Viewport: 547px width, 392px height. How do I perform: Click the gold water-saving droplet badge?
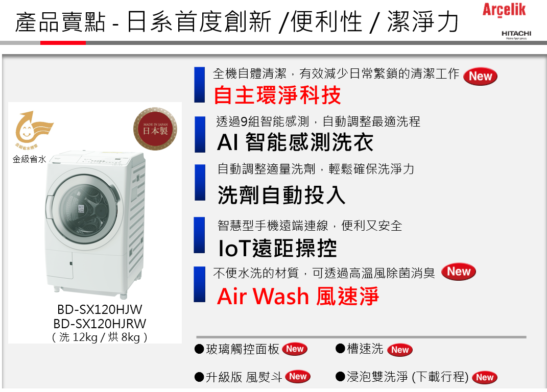[33, 128]
